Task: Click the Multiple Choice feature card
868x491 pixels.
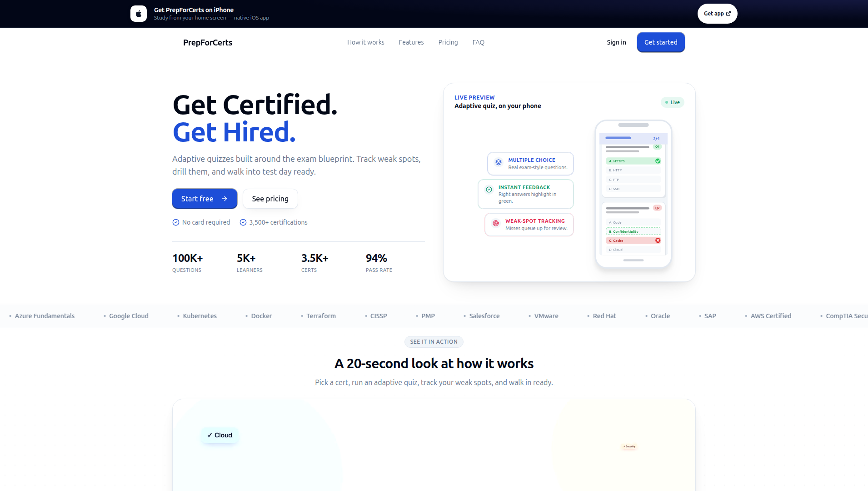Action: 530,164
